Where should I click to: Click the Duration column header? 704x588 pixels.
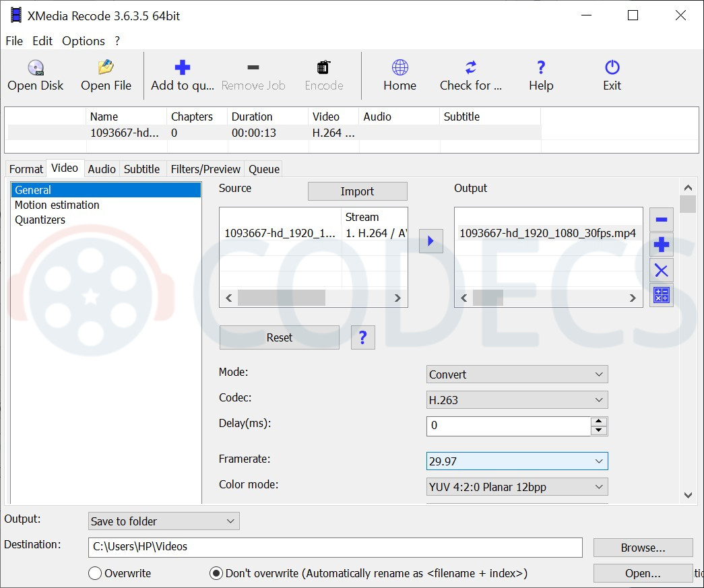tap(268, 117)
